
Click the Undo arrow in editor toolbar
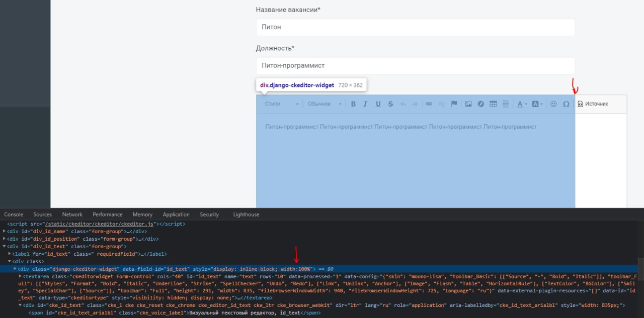pos(403,104)
